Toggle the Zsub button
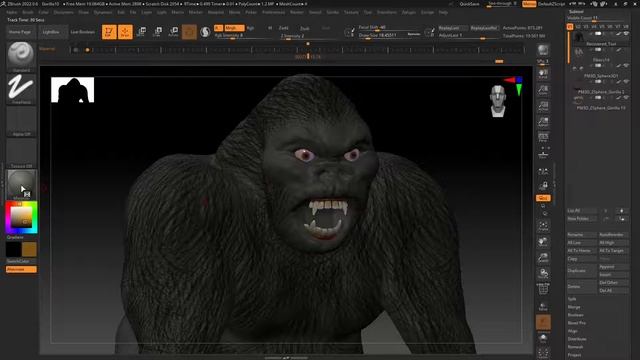Viewport: 640px width, 360px height. tap(305, 29)
